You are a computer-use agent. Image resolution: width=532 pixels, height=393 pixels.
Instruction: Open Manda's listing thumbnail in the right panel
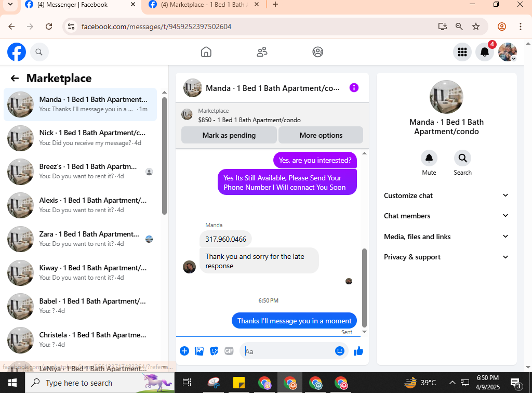pyautogui.click(x=446, y=97)
